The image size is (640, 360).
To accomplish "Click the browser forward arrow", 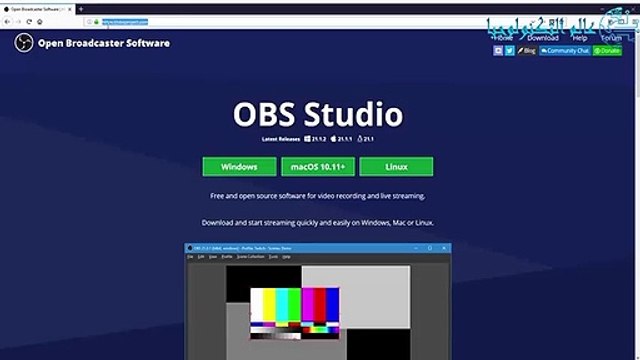I will [x=18, y=22].
